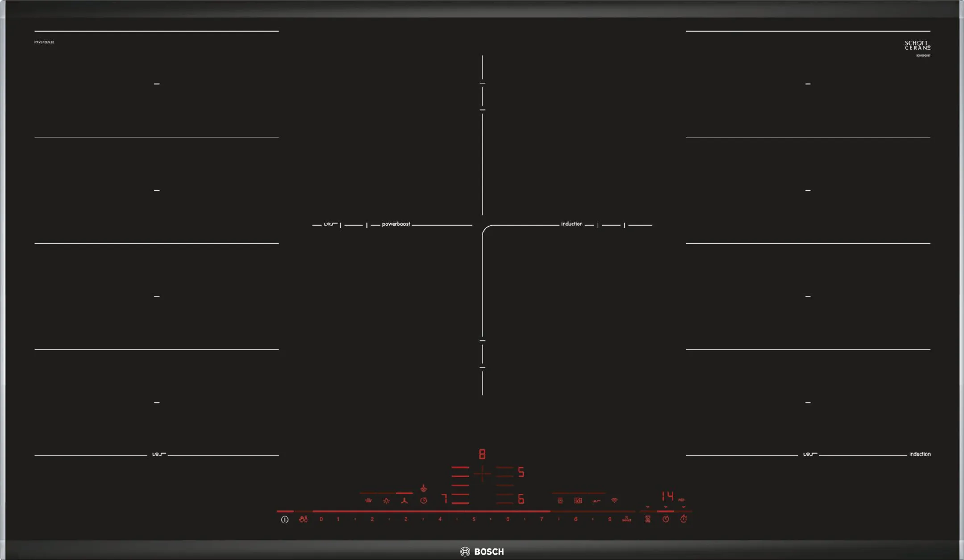Toggle the frying sensor pan icon
This screenshot has width=964, height=560.
(x=578, y=501)
